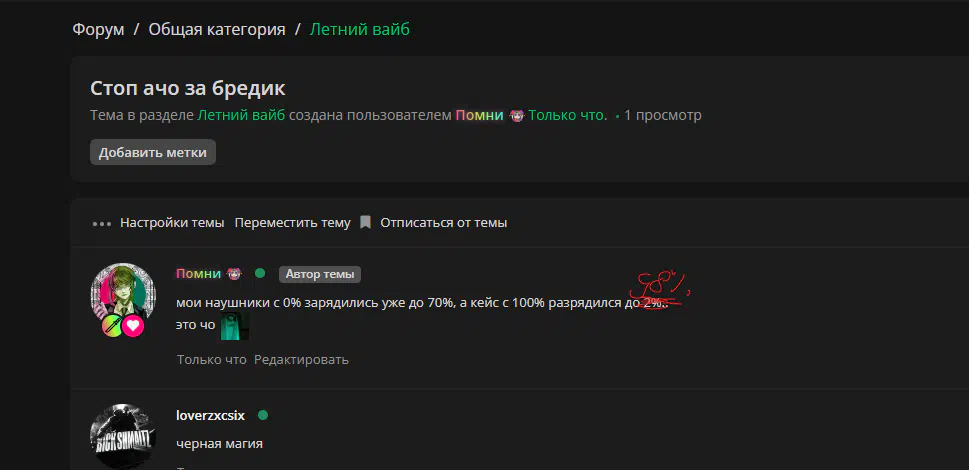This screenshot has width=969, height=470.
Task: Click Отписаться от темы
Action: 444,223
